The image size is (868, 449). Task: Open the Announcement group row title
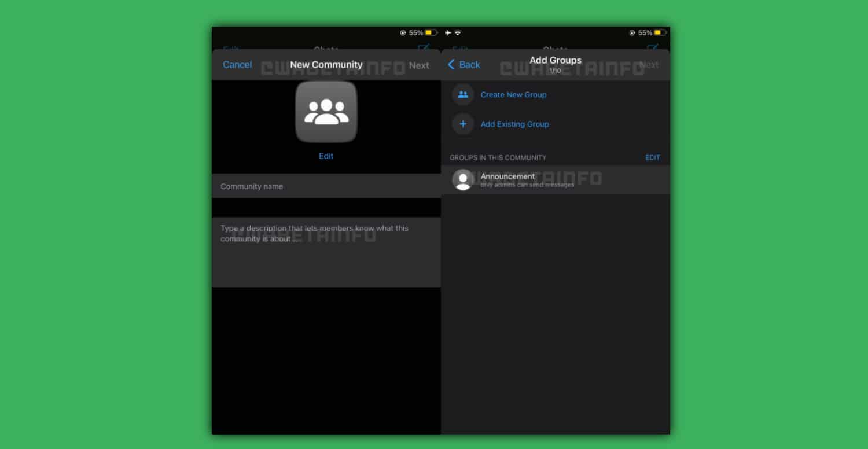pyautogui.click(x=507, y=176)
